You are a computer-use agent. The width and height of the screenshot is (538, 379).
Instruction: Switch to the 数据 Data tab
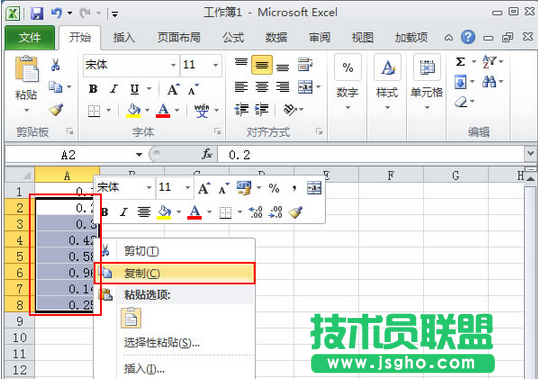coord(276,37)
